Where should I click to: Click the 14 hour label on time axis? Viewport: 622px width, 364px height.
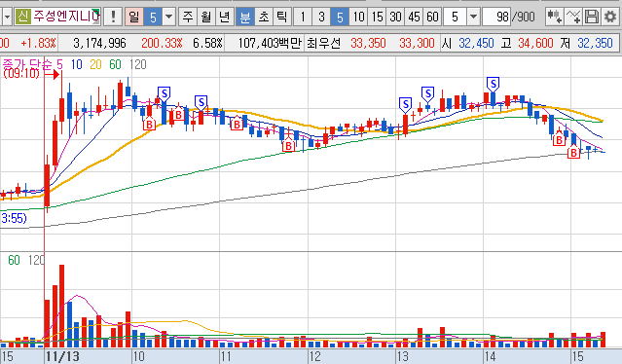[490, 356]
